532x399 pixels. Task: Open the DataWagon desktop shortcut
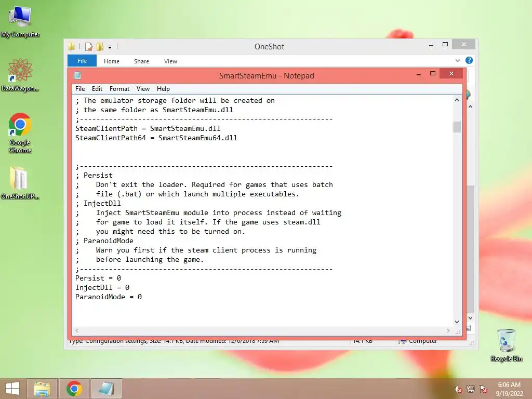[x=20, y=75]
